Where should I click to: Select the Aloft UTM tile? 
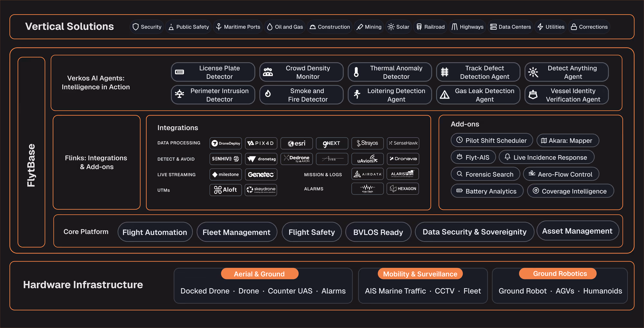pos(226,190)
